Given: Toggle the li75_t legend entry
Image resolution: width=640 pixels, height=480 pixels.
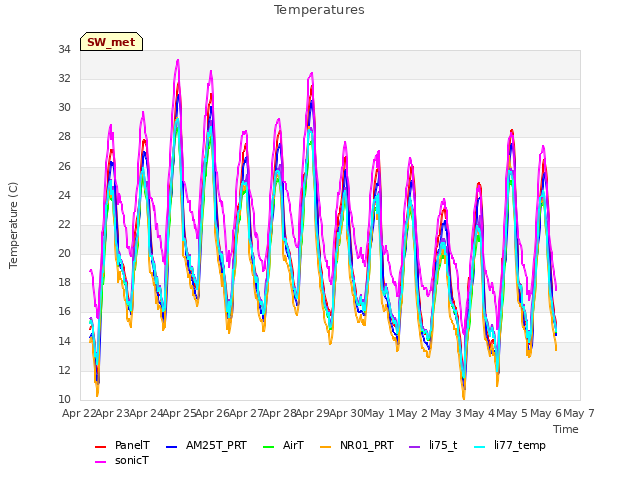Looking at the screenshot, I should pos(433,445).
